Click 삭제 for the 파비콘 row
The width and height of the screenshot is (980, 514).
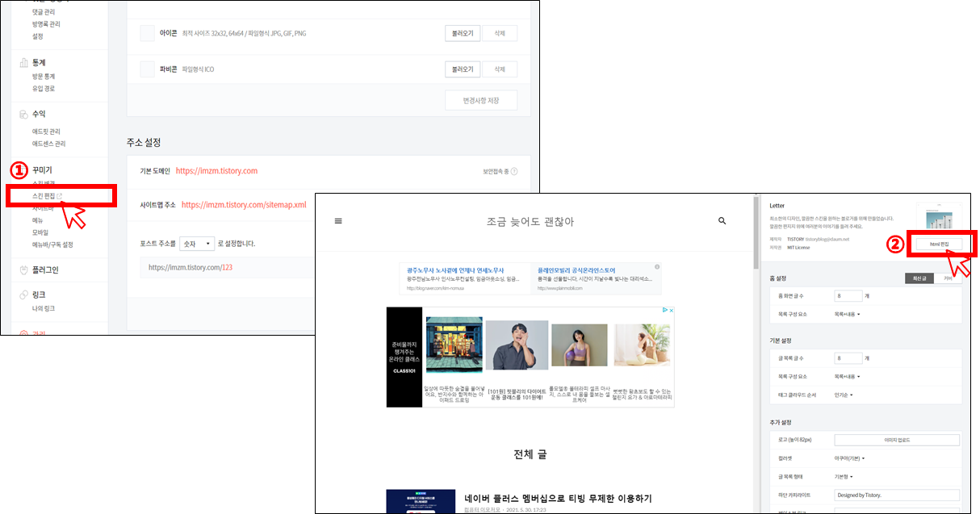coord(499,69)
